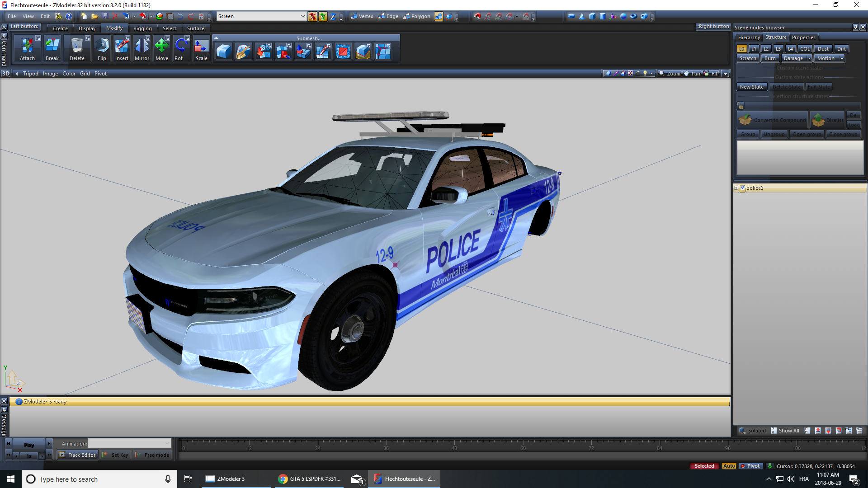Open the Screen coordinate system dropdown
868x488 pixels.
pos(302,16)
